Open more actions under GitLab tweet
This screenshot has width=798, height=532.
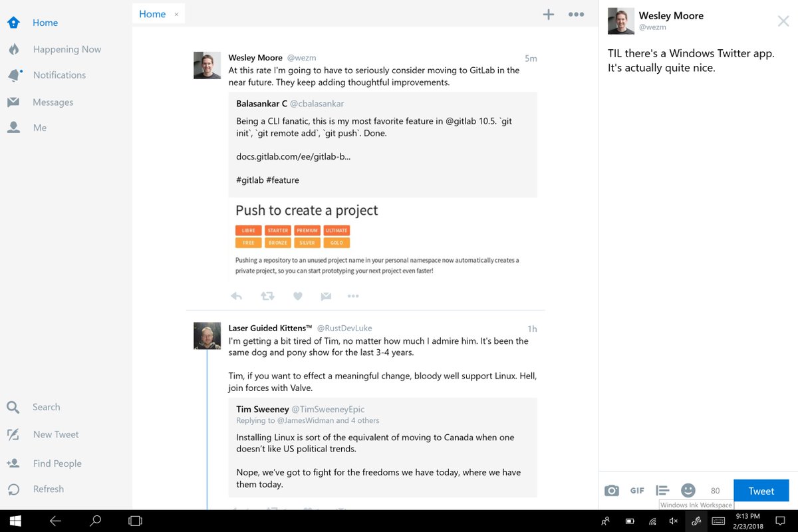pyautogui.click(x=353, y=296)
